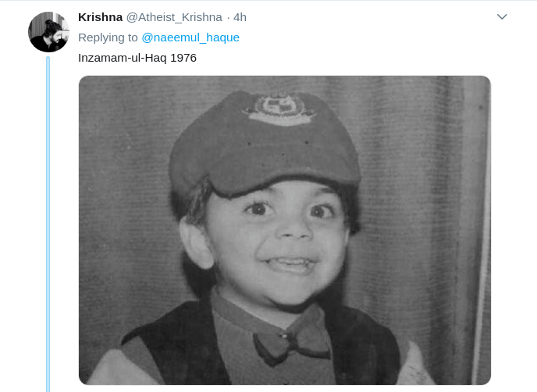The width and height of the screenshot is (537, 392).
Task: View the black-and-white child photo full size
Action: [285, 230]
